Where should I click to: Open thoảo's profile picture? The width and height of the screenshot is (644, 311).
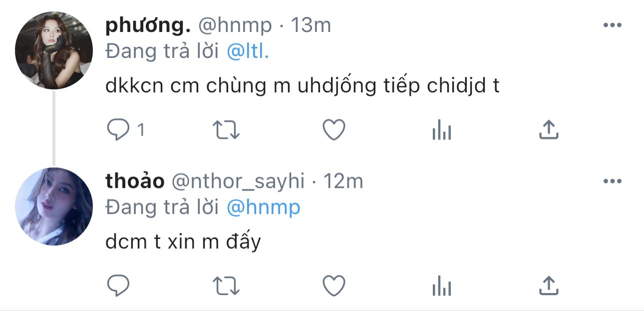click(54, 206)
